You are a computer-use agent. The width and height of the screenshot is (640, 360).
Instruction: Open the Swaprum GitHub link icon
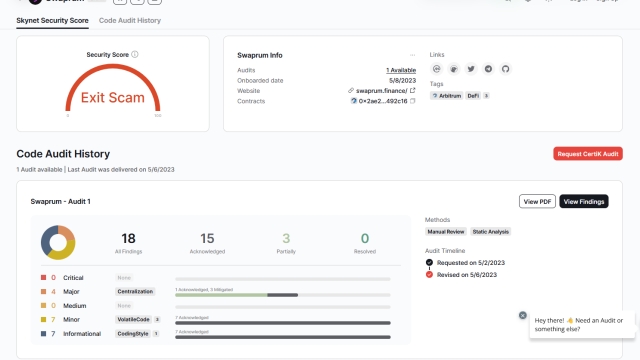click(x=505, y=69)
